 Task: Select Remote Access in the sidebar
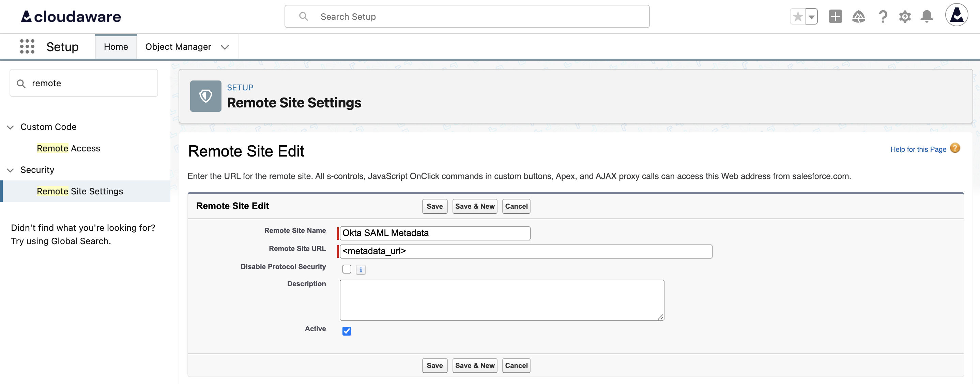coord(68,148)
